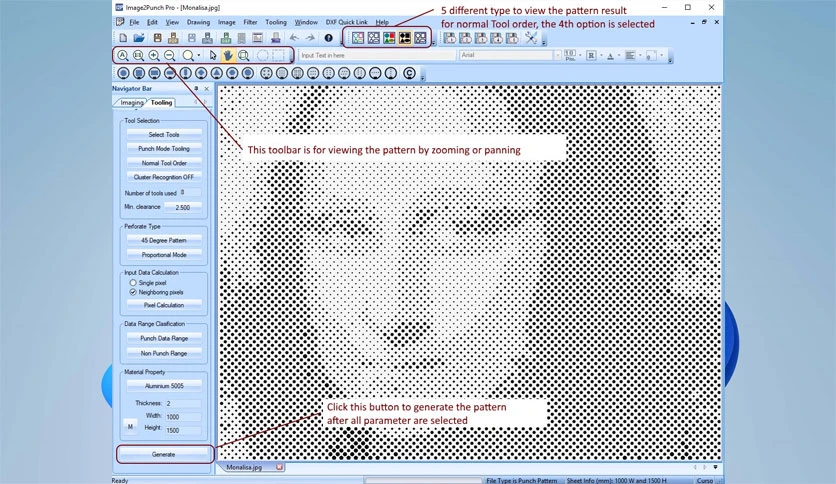Select the highlighted black-and-white pattern view icon
The image size is (836, 484).
405,38
